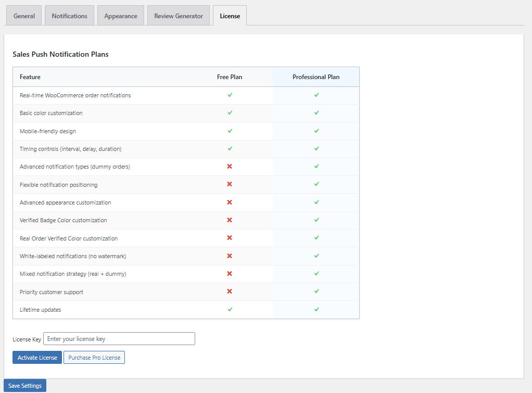The image size is (532, 393).
Task: Click the Save Settings button
Action: (x=24, y=385)
